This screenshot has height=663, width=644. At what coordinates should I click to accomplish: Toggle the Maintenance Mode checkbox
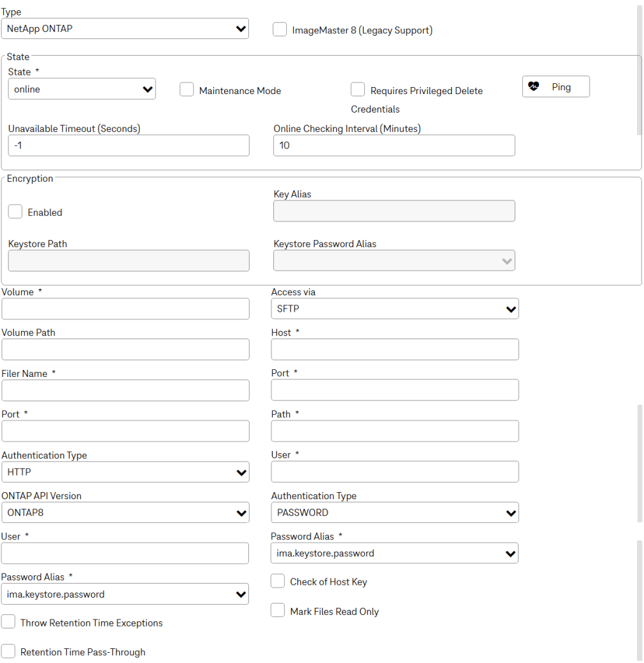coord(187,90)
